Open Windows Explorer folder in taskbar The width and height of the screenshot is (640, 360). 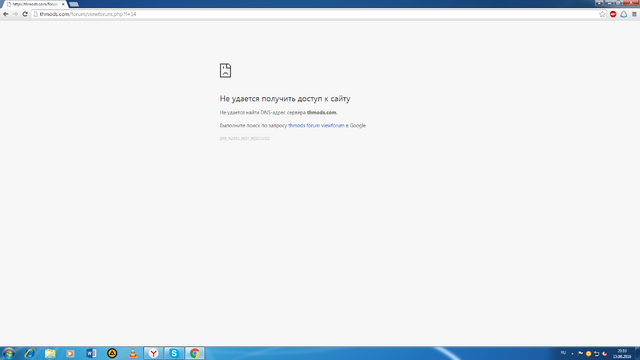coord(50,353)
